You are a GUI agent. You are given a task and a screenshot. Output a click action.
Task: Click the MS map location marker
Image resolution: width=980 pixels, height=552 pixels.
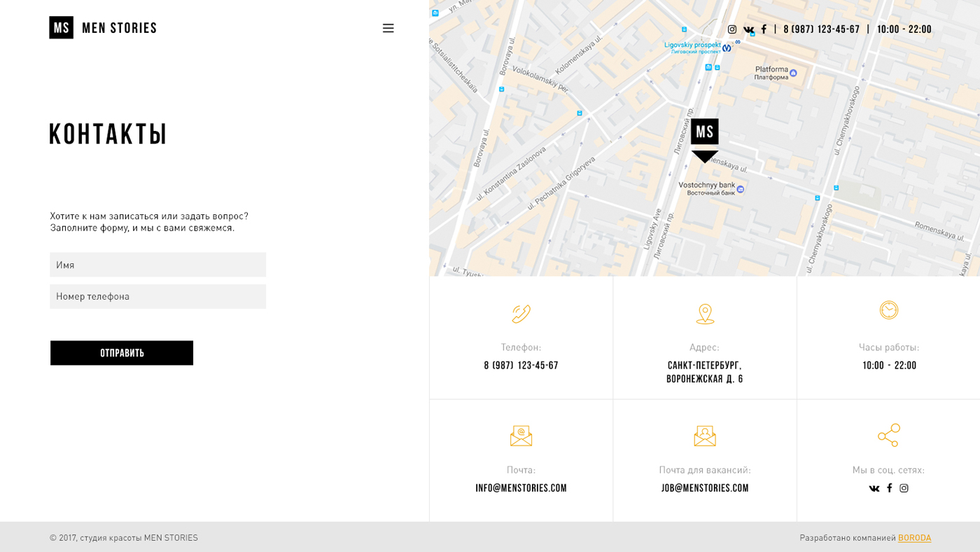click(x=704, y=140)
